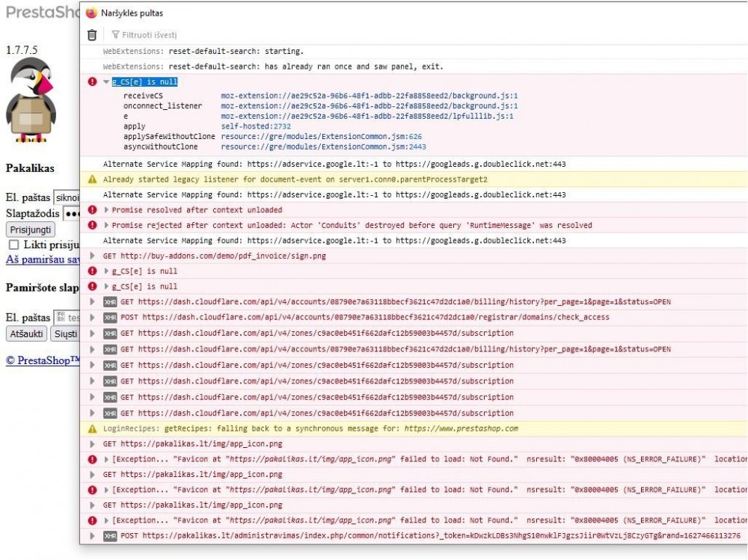
Task: Click the 'Filtruoti išvestį' filter input field
Action: [172, 34]
